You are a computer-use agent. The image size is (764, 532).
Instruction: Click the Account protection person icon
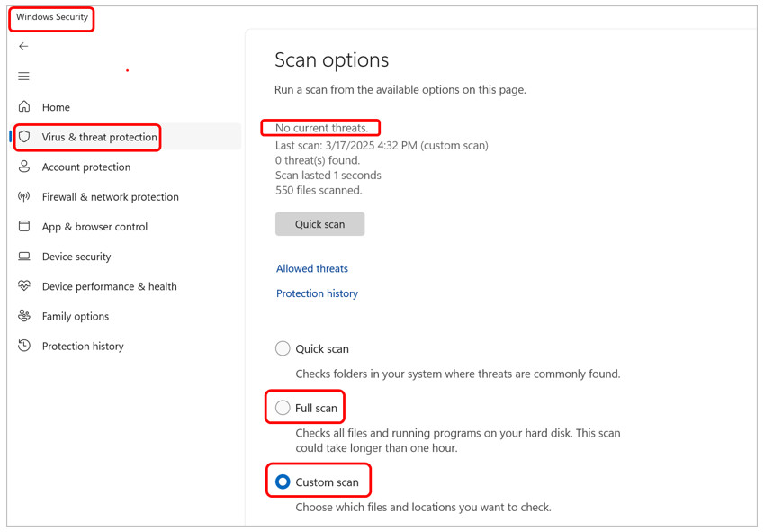pyautogui.click(x=24, y=167)
